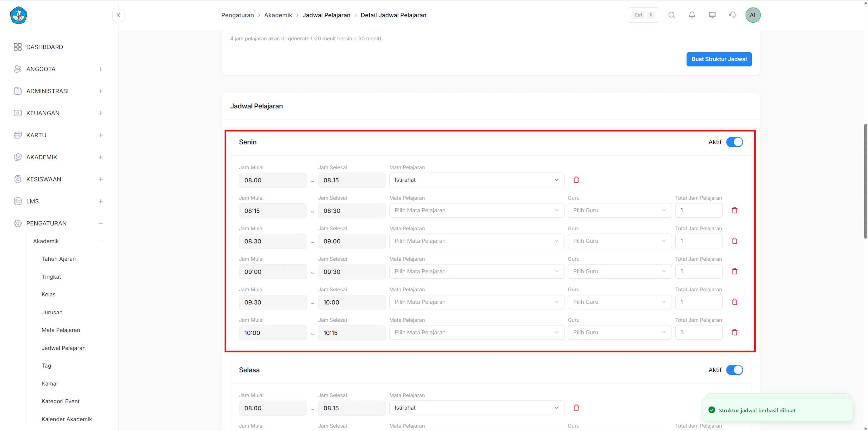868x431 pixels.
Task: Delete the Senin 09:30–10:00 row
Action: (x=735, y=301)
